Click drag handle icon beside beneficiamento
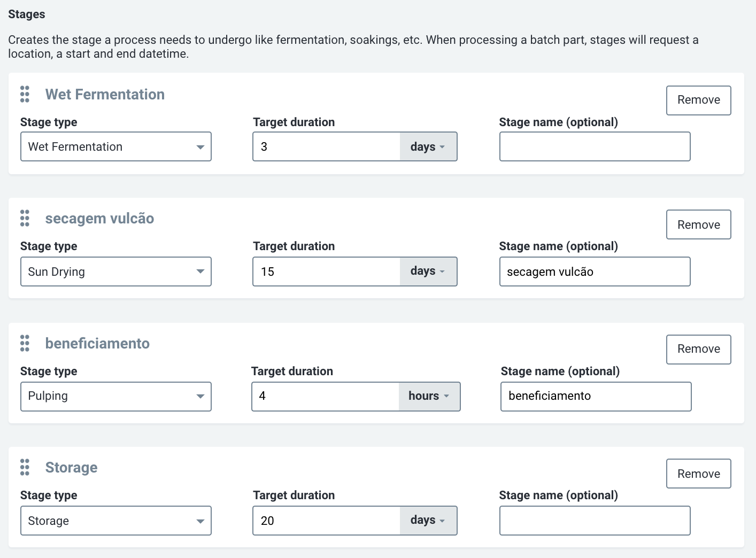Screen dimensions: 756x558 (x=25, y=343)
